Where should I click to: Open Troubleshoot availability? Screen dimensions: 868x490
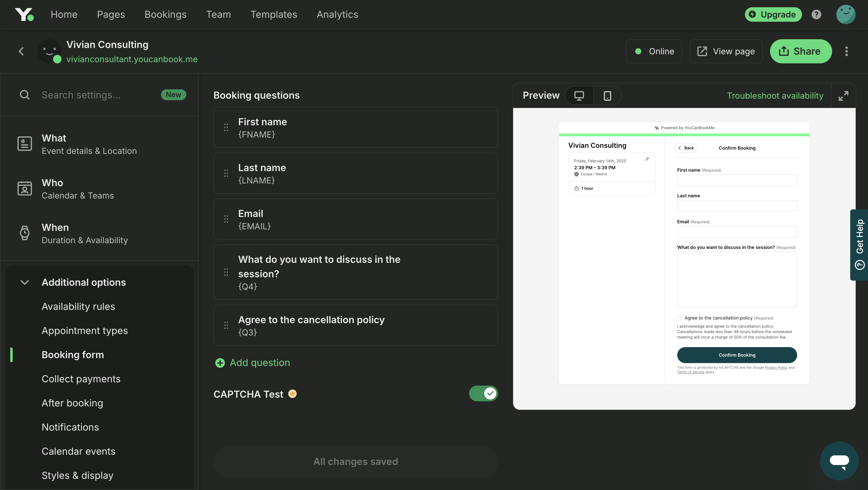[x=775, y=95]
